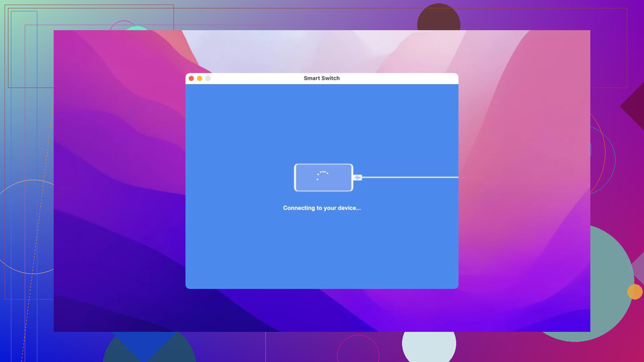Minimize the Smart Switch window

click(x=200, y=78)
